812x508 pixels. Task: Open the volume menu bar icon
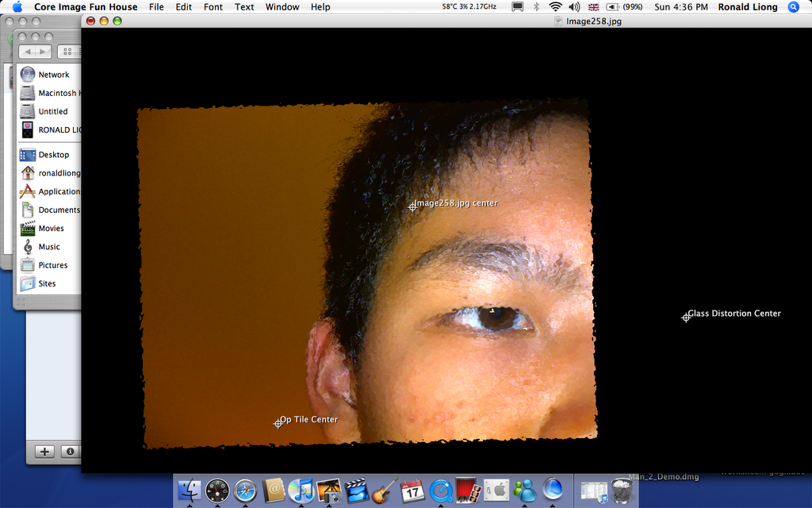574,6
